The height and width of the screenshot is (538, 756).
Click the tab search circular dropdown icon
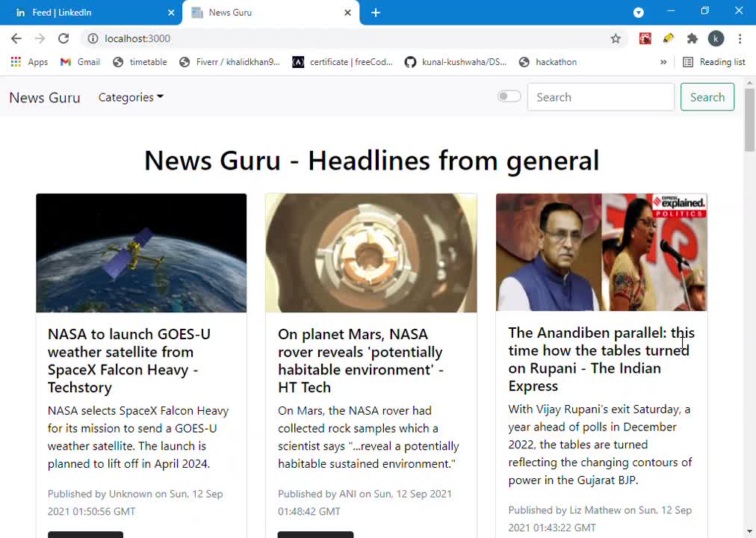click(639, 13)
